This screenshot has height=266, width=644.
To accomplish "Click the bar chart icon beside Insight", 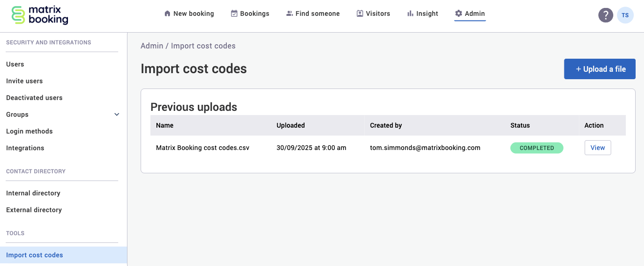I will 410,14.
